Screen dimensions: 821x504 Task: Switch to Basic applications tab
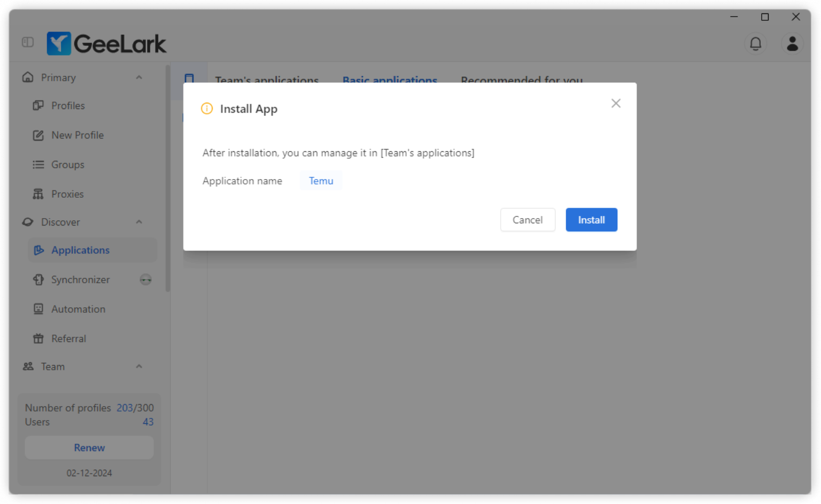[x=390, y=80]
